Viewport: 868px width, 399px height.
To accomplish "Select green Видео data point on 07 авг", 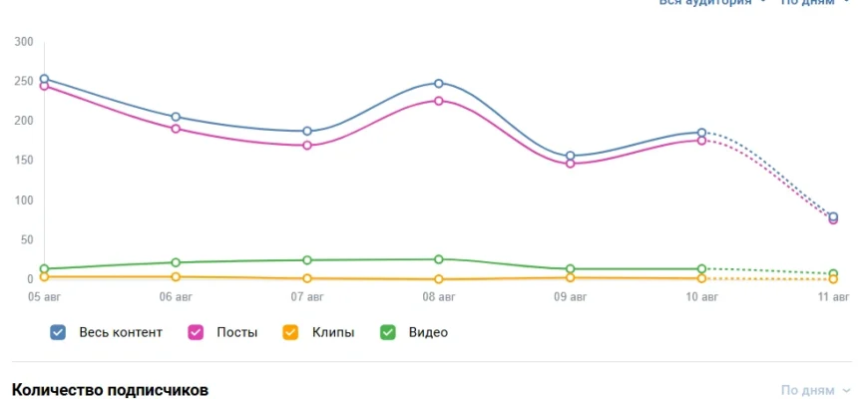I will pos(307,260).
